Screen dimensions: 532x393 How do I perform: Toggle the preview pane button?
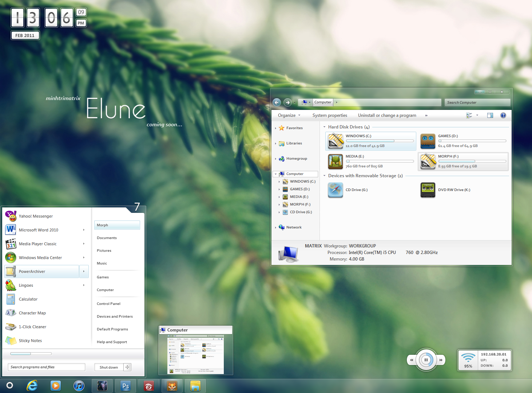490,115
